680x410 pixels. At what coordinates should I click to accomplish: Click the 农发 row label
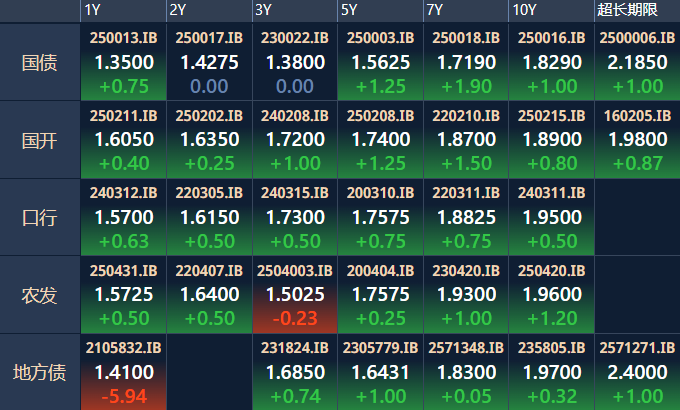click(x=40, y=295)
